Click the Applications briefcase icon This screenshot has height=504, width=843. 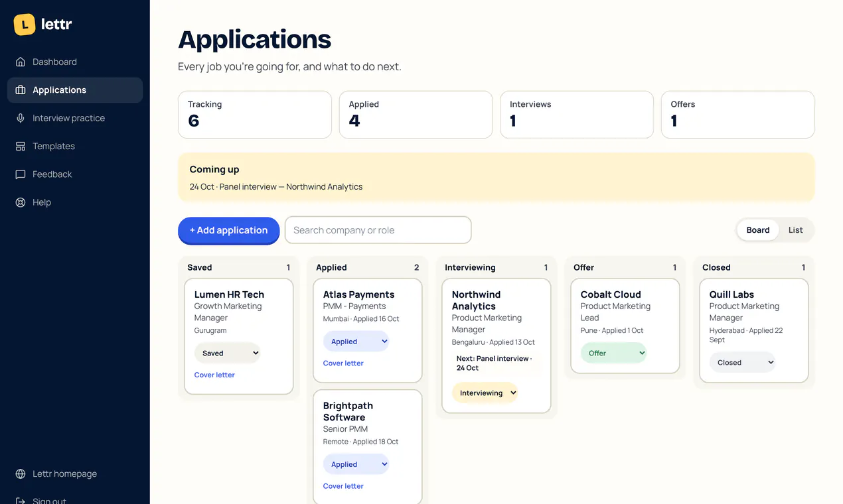click(21, 90)
